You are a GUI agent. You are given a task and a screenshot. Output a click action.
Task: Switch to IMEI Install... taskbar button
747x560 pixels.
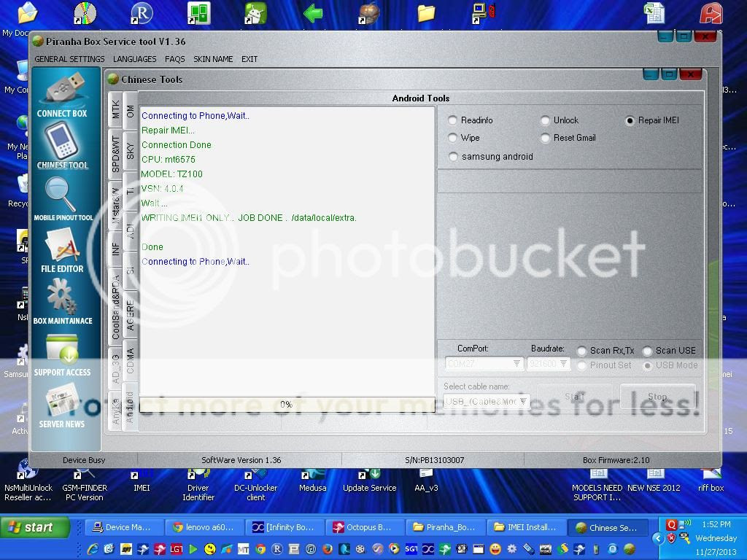coord(526,527)
